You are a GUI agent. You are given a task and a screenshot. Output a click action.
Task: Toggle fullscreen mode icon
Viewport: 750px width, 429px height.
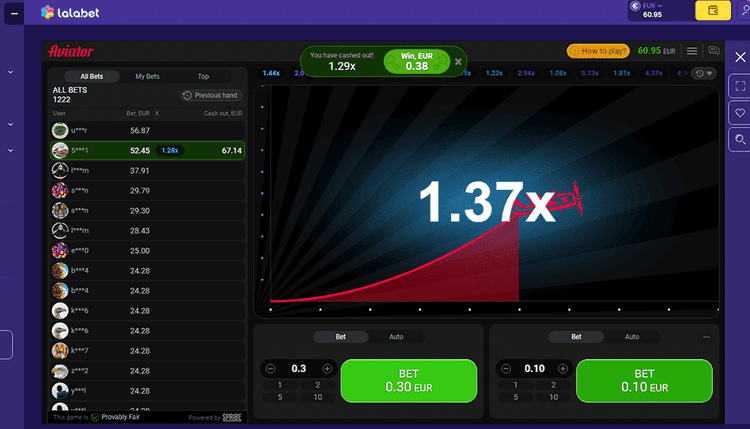click(x=740, y=86)
